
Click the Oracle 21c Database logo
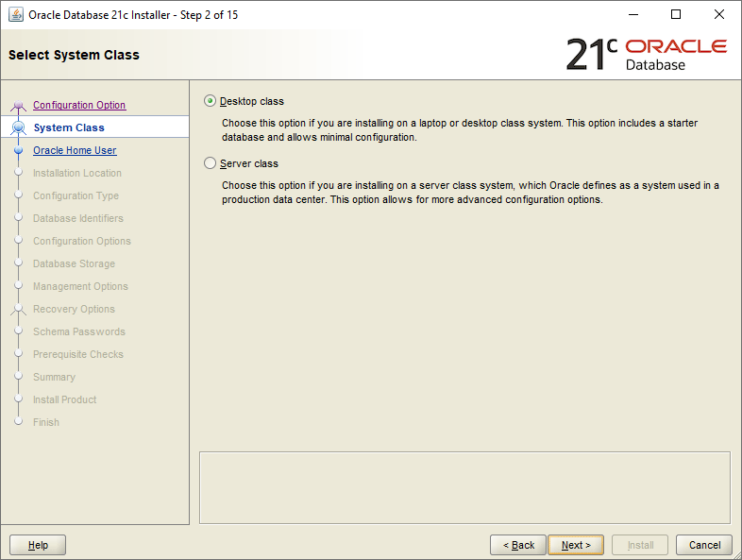coord(647,54)
